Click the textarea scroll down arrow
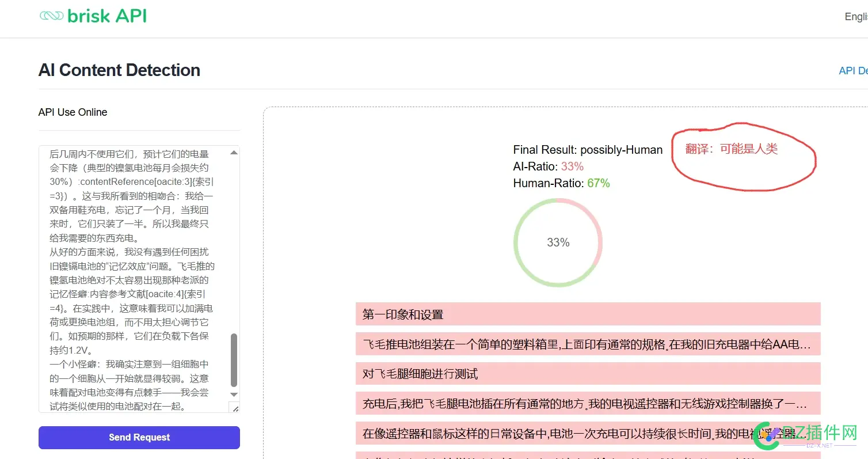868x459 pixels. click(234, 394)
